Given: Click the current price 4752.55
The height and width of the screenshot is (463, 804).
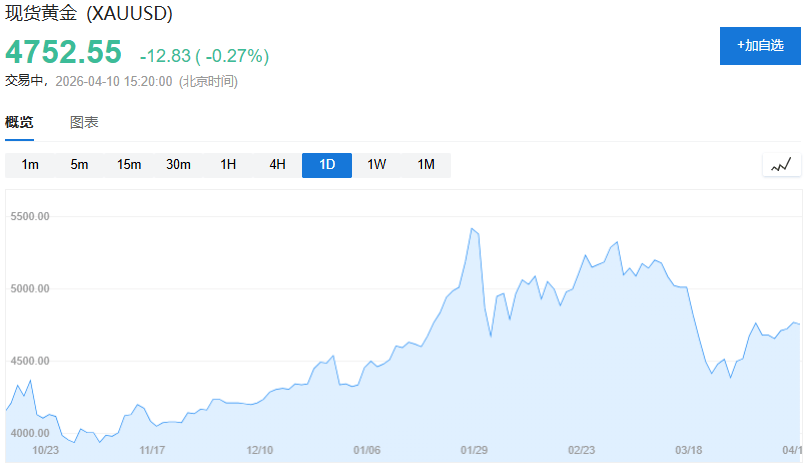Looking at the screenshot, I should pyautogui.click(x=64, y=52).
